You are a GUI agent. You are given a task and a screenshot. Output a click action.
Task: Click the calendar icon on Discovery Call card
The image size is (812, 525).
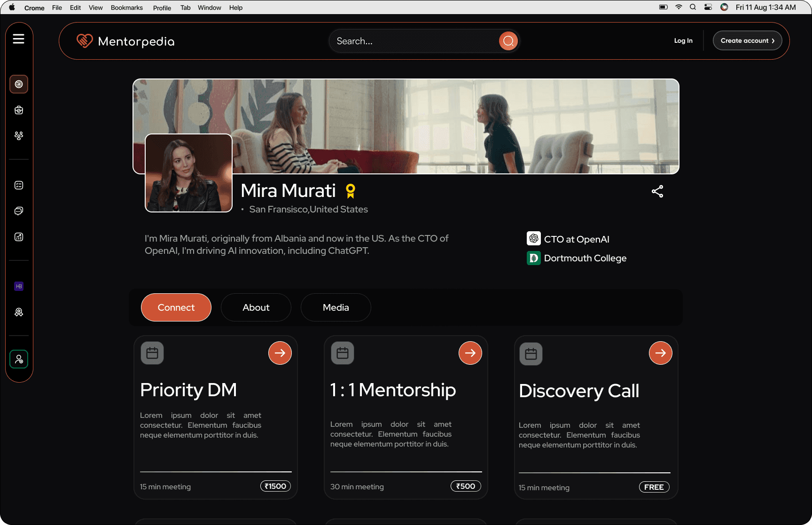pos(531,354)
